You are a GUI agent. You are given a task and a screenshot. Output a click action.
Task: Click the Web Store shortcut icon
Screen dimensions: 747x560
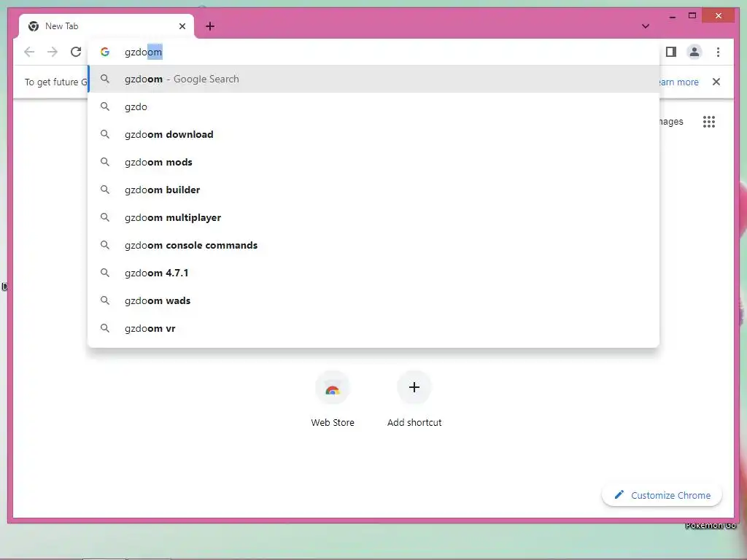click(x=333, y=388)
